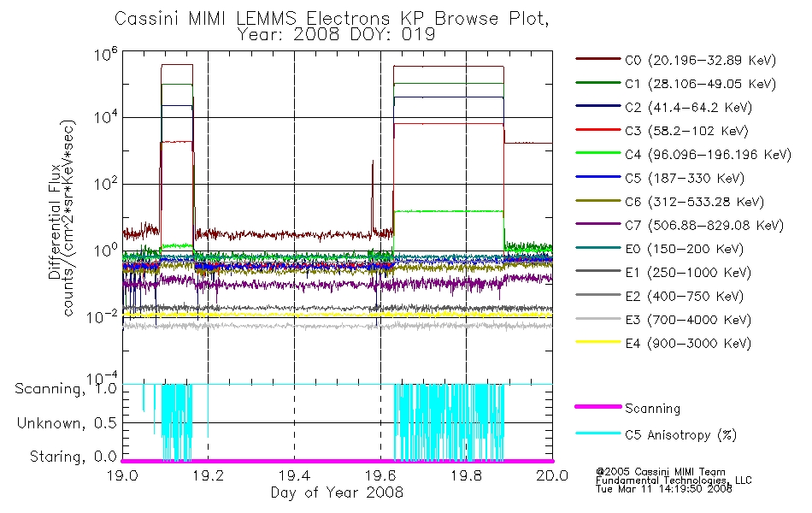Viewport: 812px width, 513px height.
Task: Click the 10^6 y-axis tick label
Action: tap(106, 54)
